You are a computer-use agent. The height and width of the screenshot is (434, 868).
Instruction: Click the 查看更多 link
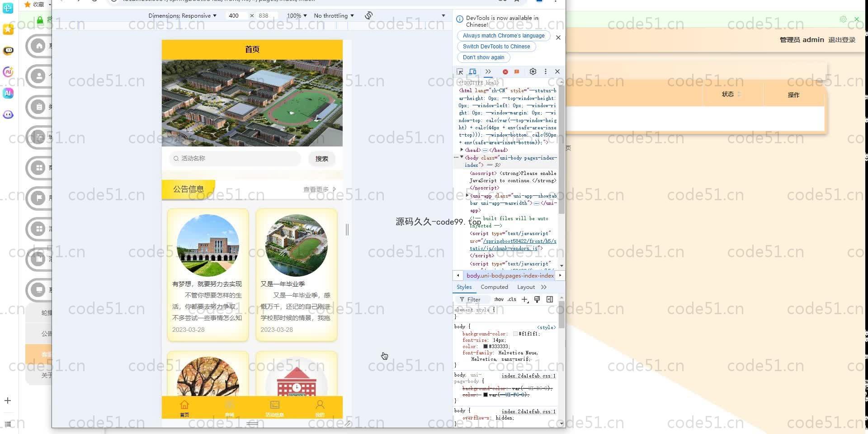coord(319,189)
